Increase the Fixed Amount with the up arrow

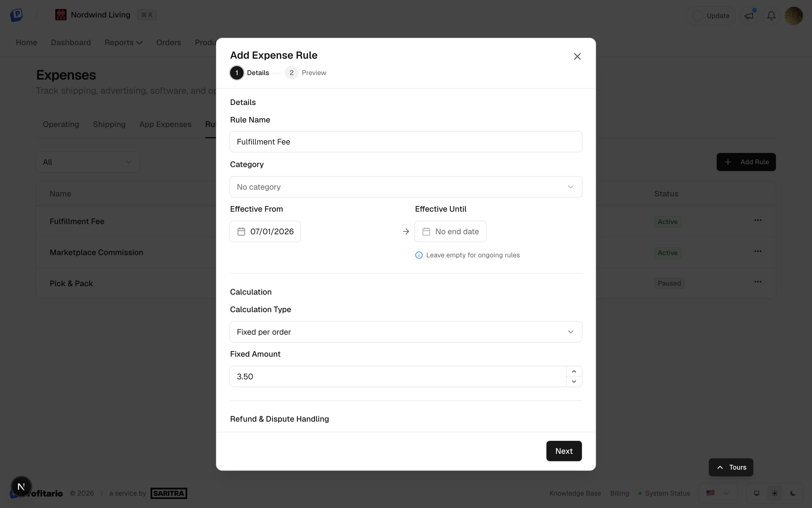(574, 371)
